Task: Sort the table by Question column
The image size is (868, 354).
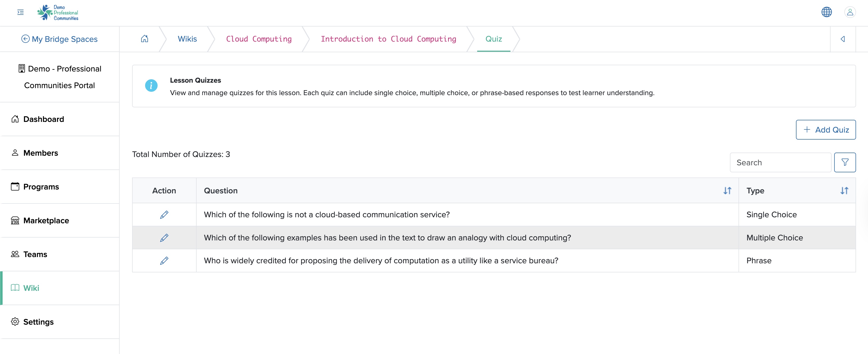Action: [x=727, y=191]
